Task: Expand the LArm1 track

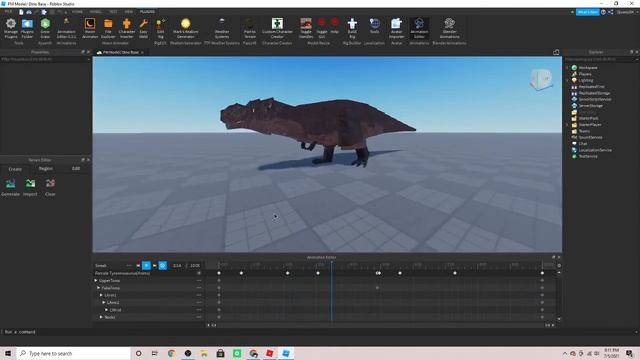Action: (101, 295)
